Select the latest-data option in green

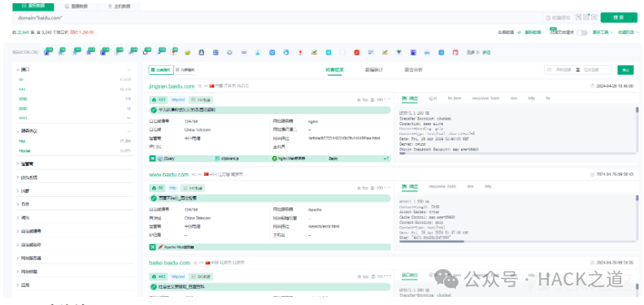coord(533,32)
